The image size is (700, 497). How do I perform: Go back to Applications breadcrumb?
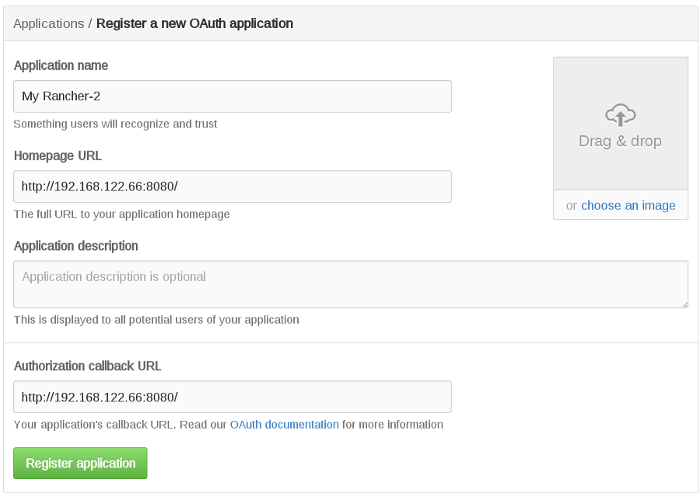point(49,23)
